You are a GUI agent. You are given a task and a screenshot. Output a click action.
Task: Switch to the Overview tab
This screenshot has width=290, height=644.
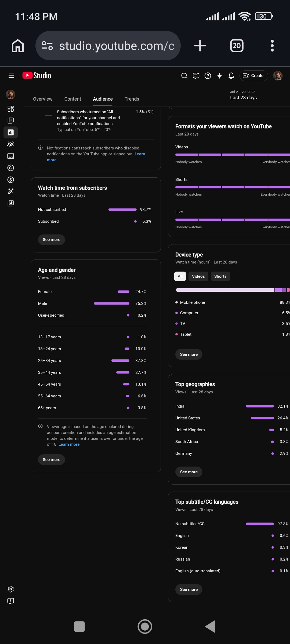point(43,99)
